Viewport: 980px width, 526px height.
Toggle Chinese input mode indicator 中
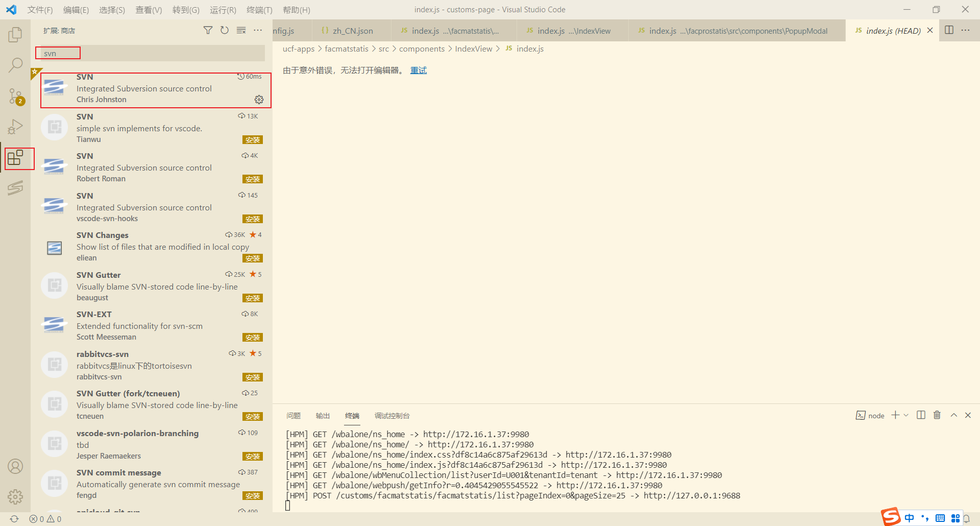click(910, 518)
